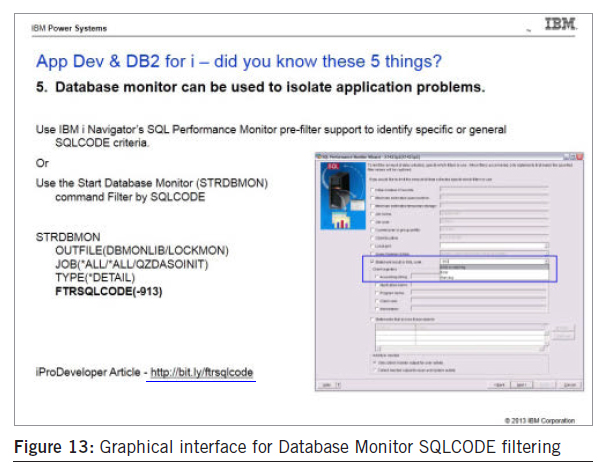Click the wizard Back button
606x473 pixels.
[499, 385]
